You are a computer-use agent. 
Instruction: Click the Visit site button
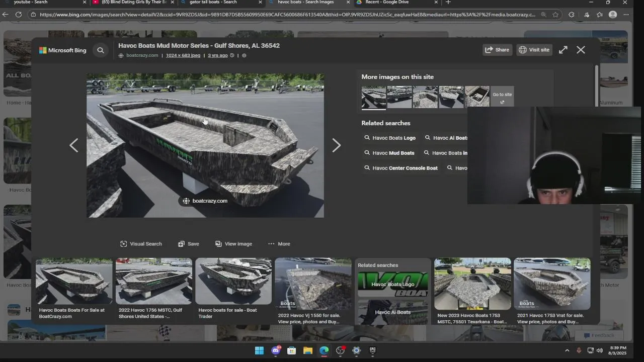pos(534,50)
